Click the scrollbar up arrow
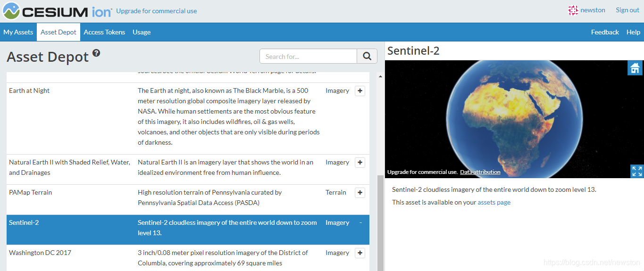644x271 pixels. 380,76
